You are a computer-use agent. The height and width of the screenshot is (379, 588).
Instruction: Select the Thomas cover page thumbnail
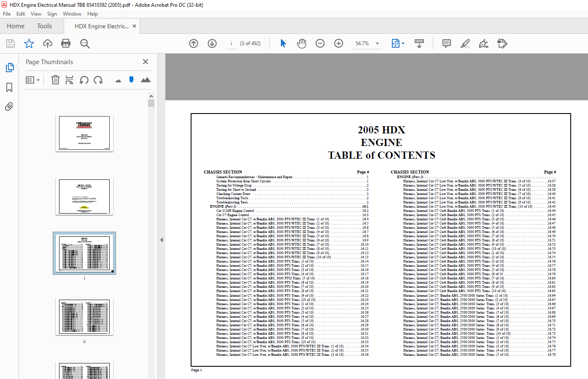pyautogui.click(x=84, y=133)
